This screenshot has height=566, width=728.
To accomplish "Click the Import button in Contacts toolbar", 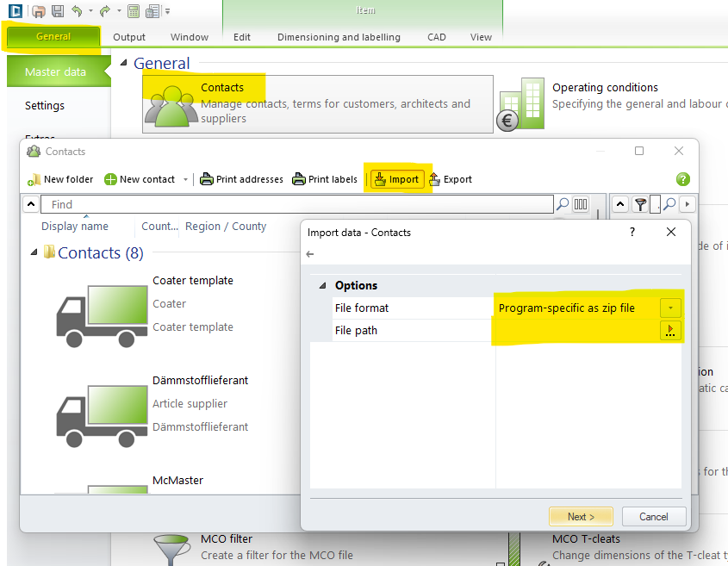I will click(395, 179).
